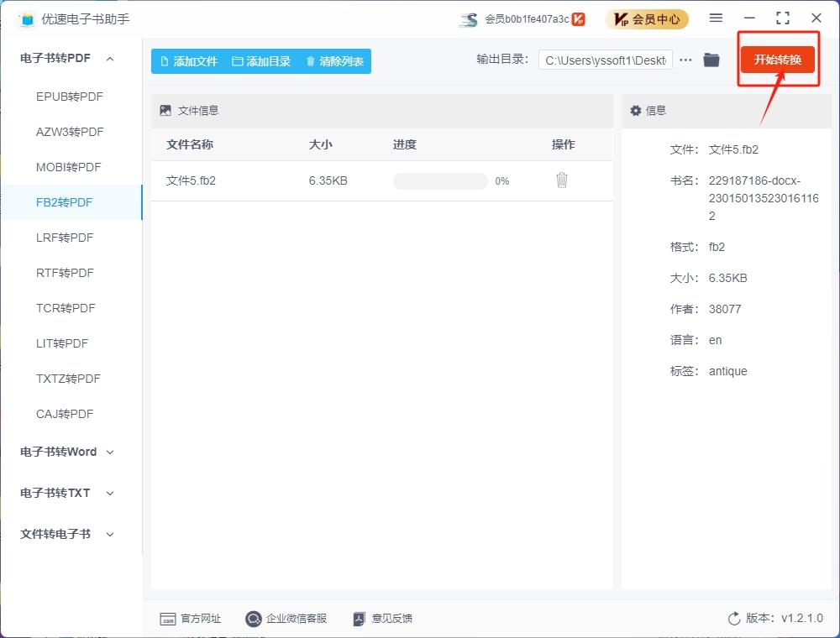
Task: Click the progress bar of 文件5.fb2
Action: tap(440, 181)
